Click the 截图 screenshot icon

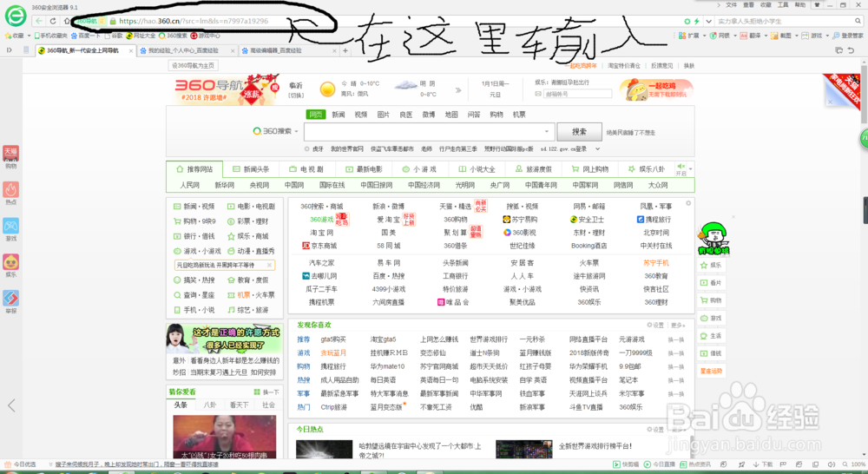pyautogui.click(x=774, y=36)
